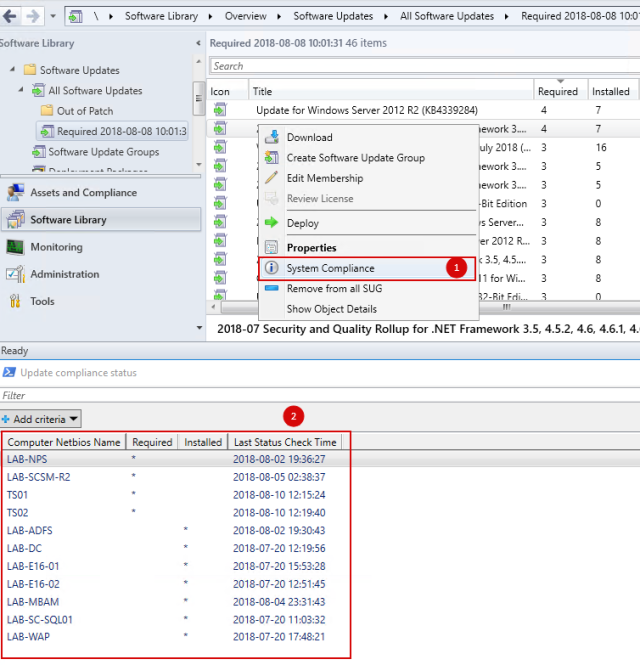The image size is (640, 665).
Task: Click All Software Updates in breadcrumb
Action: [x=447, y=16]
